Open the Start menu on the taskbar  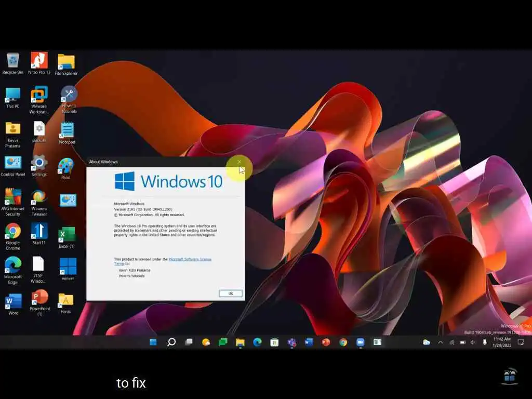pos(153,342)
